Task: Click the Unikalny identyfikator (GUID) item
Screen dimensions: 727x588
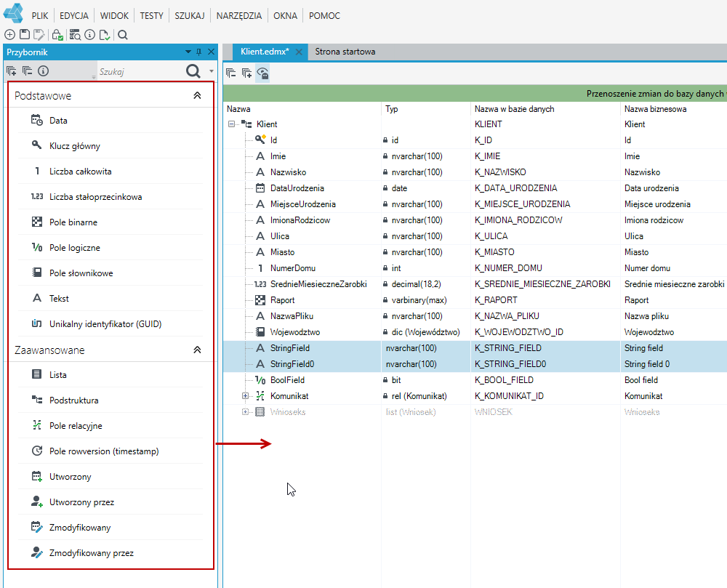Action: (x=111, y=324)
